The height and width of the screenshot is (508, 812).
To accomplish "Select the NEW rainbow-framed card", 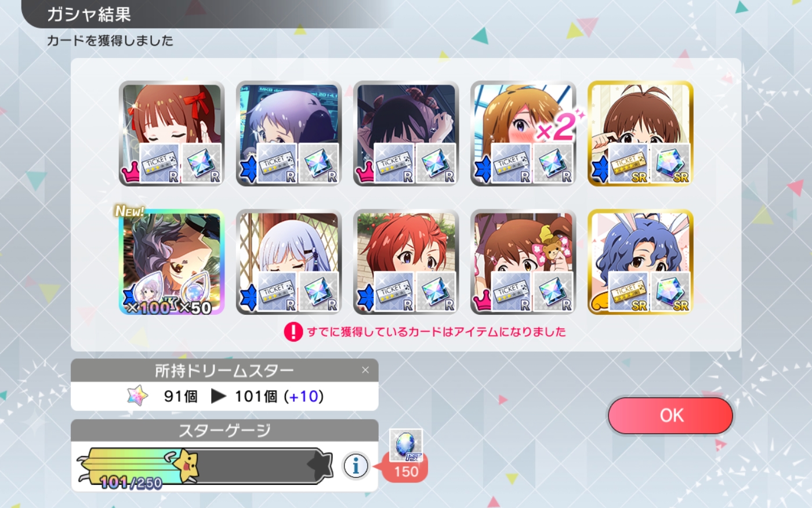I will click(172, 262).
